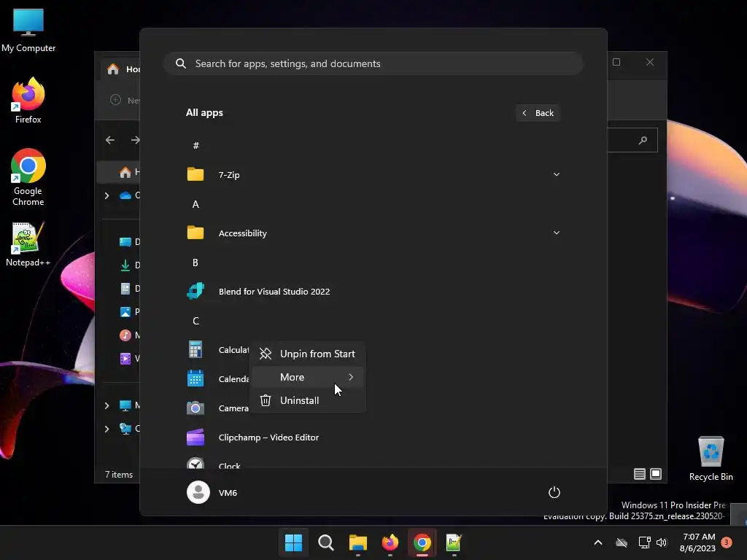The width and height of the screenshot is (747, 560).
Task: Choose Unpin from Start
Action: 308,354
